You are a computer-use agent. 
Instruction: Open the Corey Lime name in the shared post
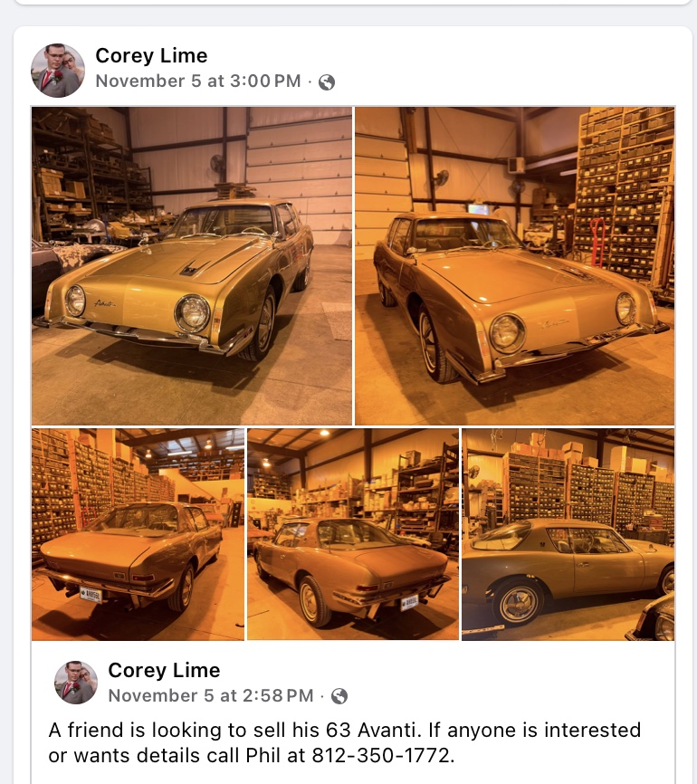click(x=164, y=670)
